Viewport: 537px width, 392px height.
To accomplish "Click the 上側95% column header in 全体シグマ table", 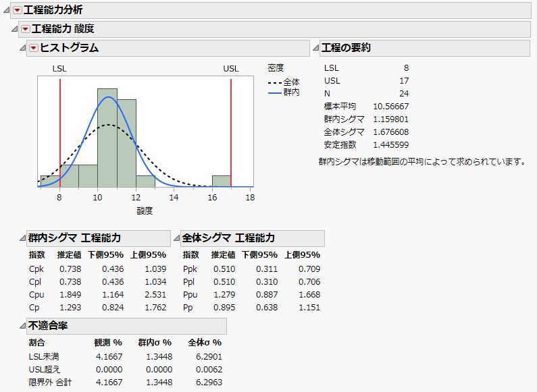I will point(303,255).
